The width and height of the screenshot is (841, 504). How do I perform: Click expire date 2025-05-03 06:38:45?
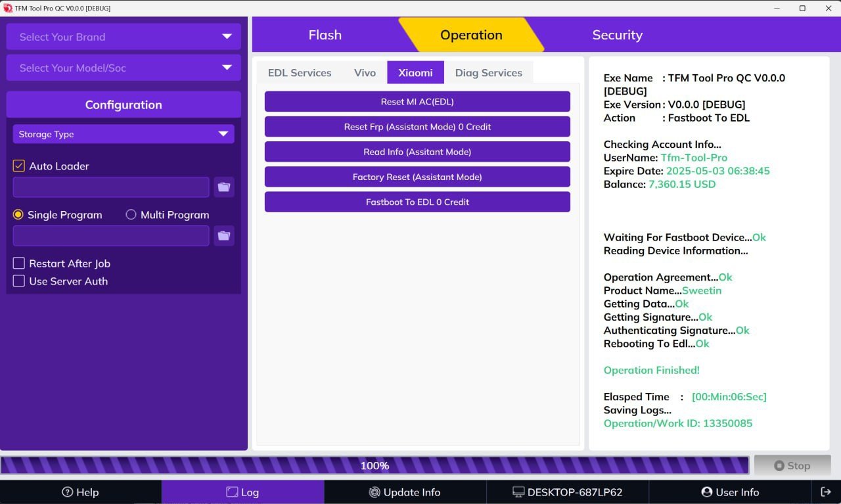click(718, 171)
